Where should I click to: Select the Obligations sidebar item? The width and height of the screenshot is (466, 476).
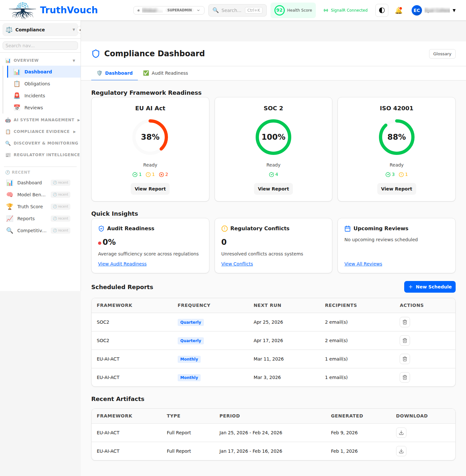(37, 83)
